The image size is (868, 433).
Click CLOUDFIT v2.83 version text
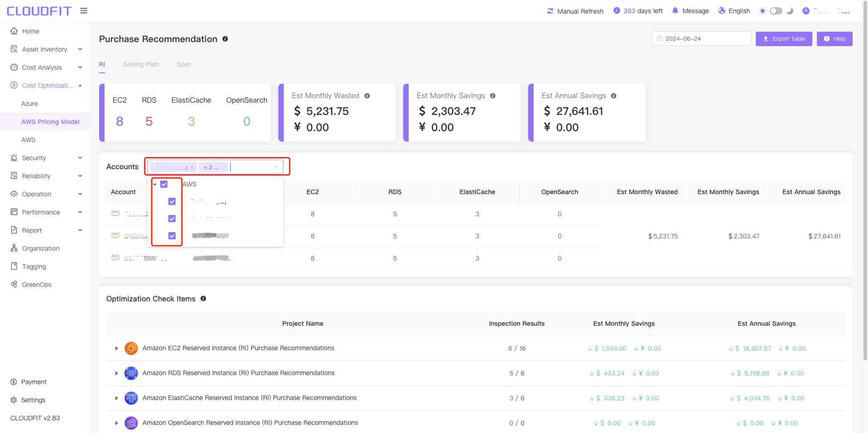click(35, 418)
